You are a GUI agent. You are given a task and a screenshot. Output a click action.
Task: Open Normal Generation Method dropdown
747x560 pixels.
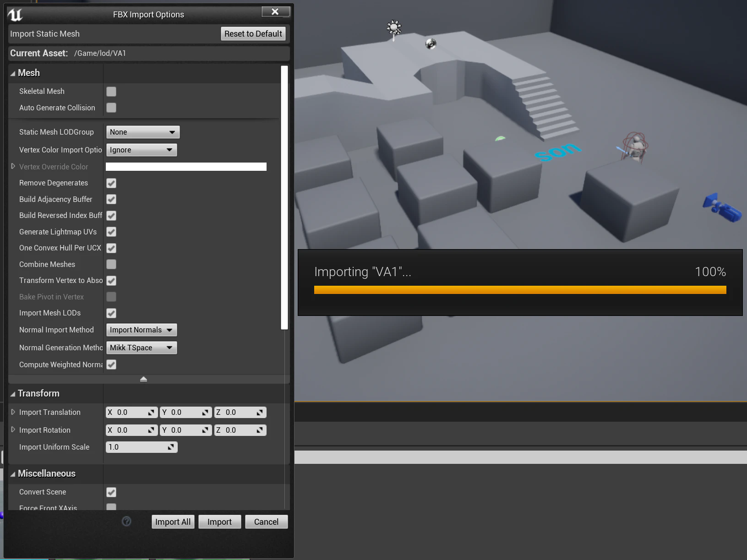point(142,348)
